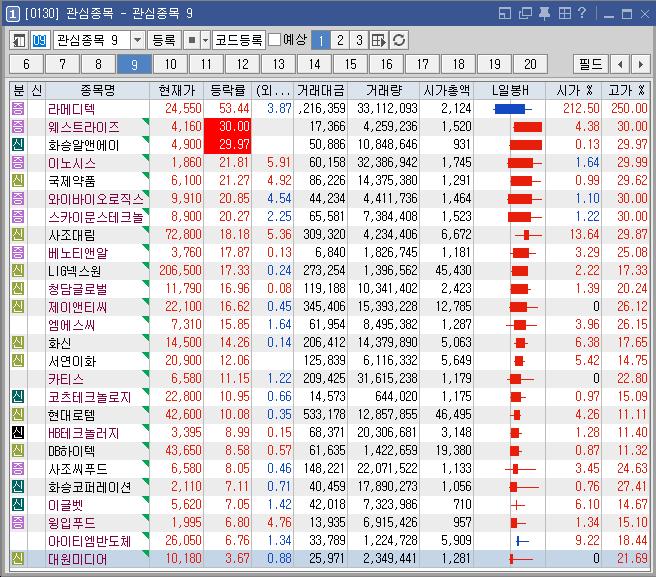Select view preset 1
Viewport: 656px width, 577px height.
pyautogui.click(x=321, y=41)
